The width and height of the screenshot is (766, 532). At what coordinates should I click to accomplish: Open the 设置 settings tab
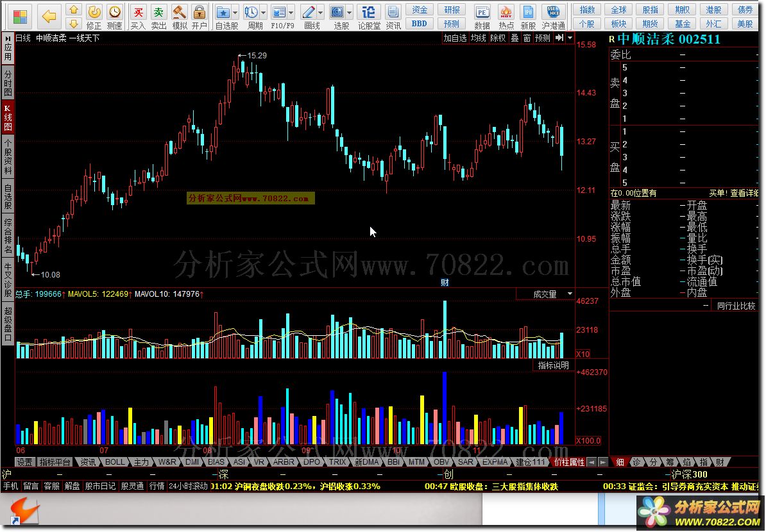coord(25,461)
